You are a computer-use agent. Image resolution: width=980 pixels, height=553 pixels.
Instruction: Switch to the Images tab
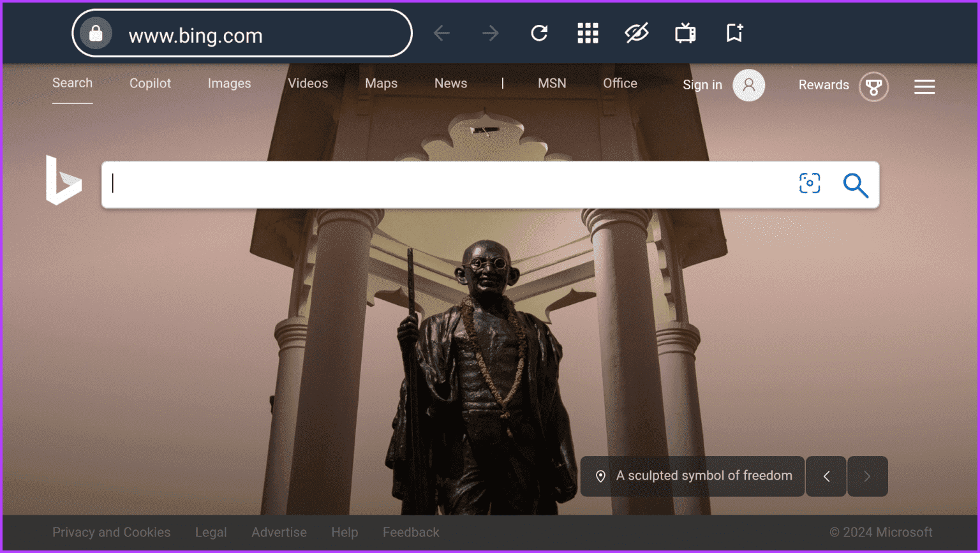click(x=229, y=84)
